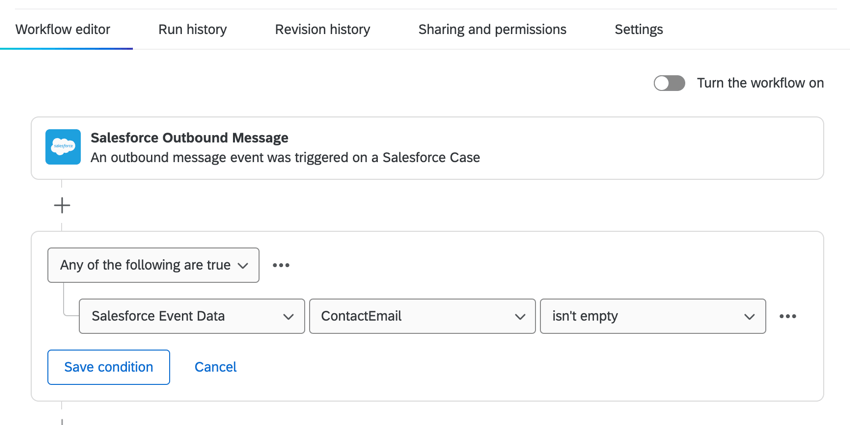Open options menu beside condition group dropdown

(x=281, y=265)
